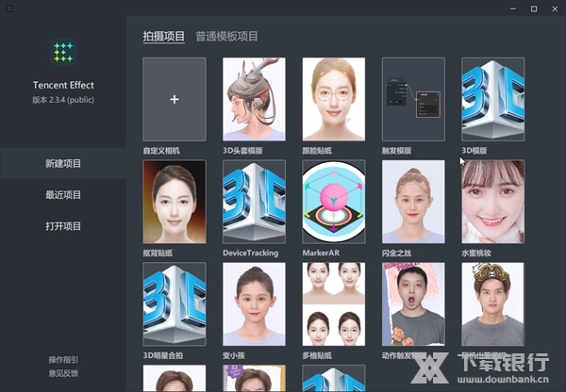This screenshot has width=566, height=392.
Task: Switch to the 拍摄项目 tab
Action: click(164, 36)
